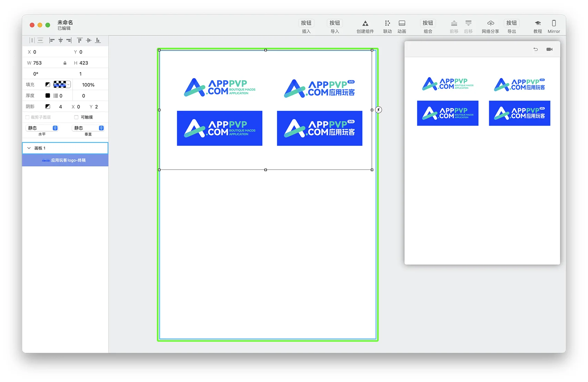Image resolution: width=588 pixels, height=382 pixels.
Task: Click the Create Component (创建组件) triangle icon
Action: (365, 23)
